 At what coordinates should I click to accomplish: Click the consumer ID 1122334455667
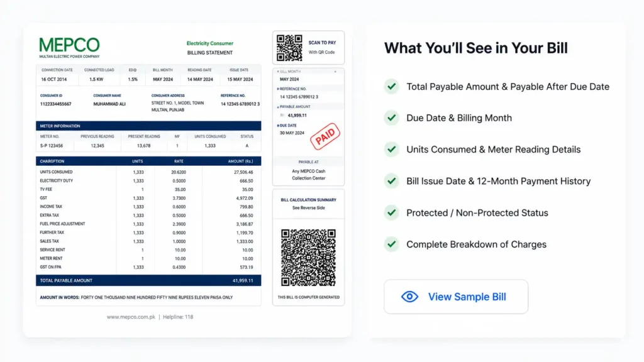point(55,104)
